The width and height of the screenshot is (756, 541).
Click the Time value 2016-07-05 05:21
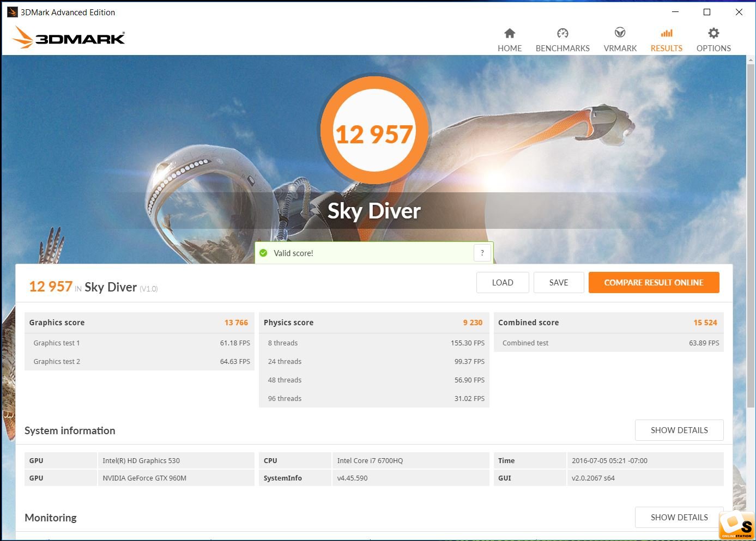(609, 460)
